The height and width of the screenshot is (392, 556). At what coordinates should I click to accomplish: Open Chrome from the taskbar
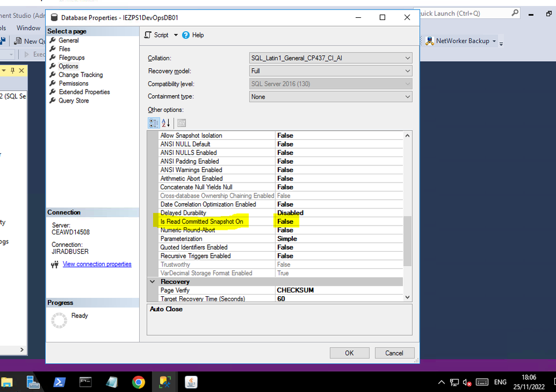tap(138, 382)
